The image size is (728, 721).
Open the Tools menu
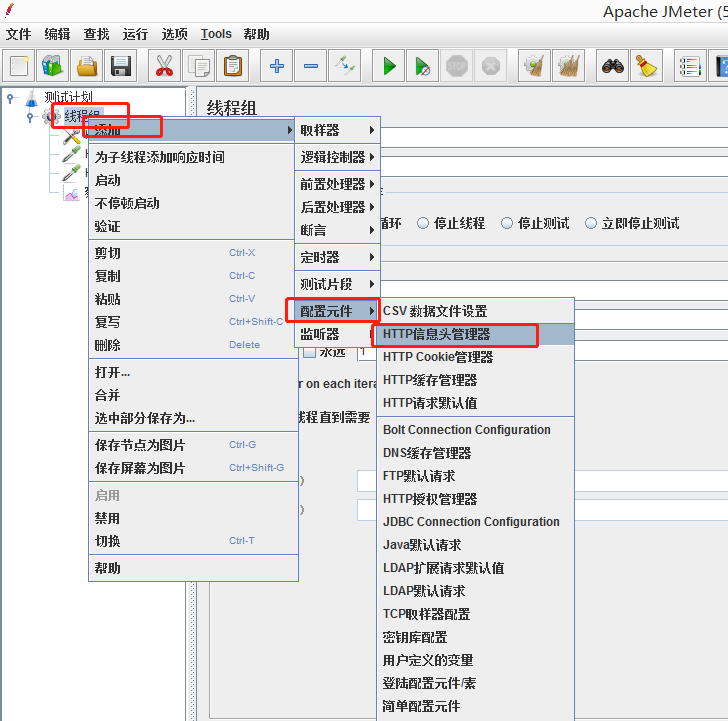[216, 34]
